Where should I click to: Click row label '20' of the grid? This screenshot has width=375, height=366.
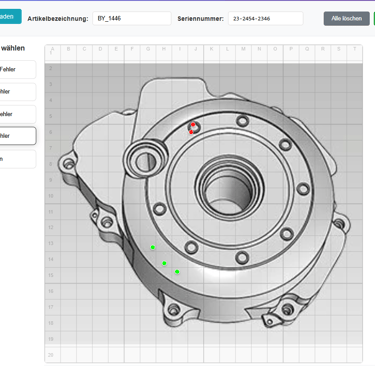point(51,355)
